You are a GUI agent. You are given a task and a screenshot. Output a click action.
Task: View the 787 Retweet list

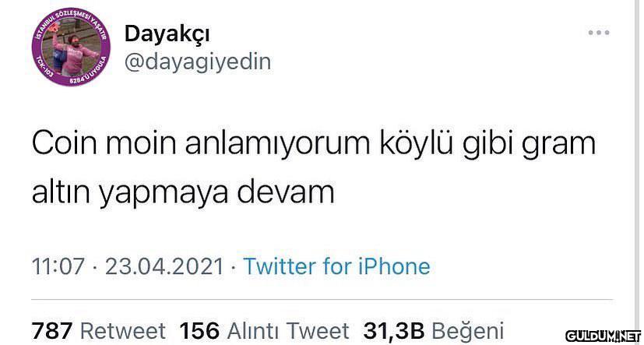(x=99, y=331)
